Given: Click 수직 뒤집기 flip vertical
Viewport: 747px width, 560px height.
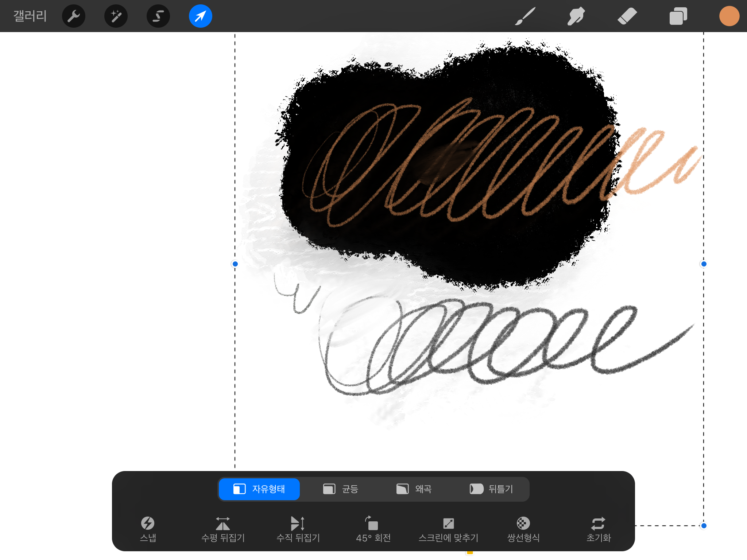Looking at the screenshot, I should coord(298,529).
